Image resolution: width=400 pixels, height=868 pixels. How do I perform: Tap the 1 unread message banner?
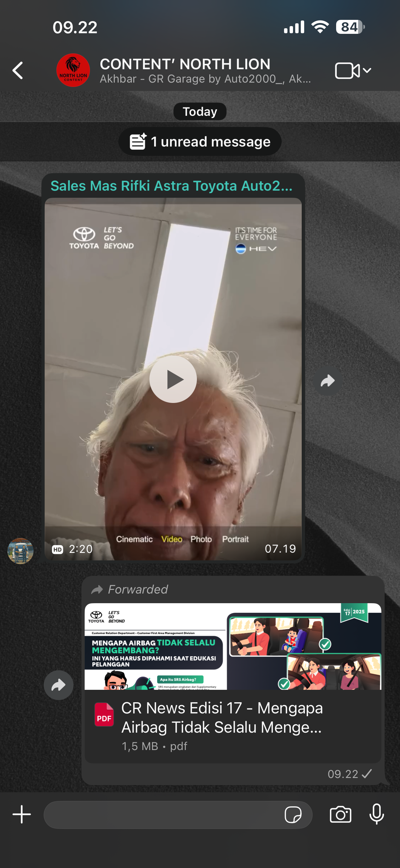coord(200,142)
